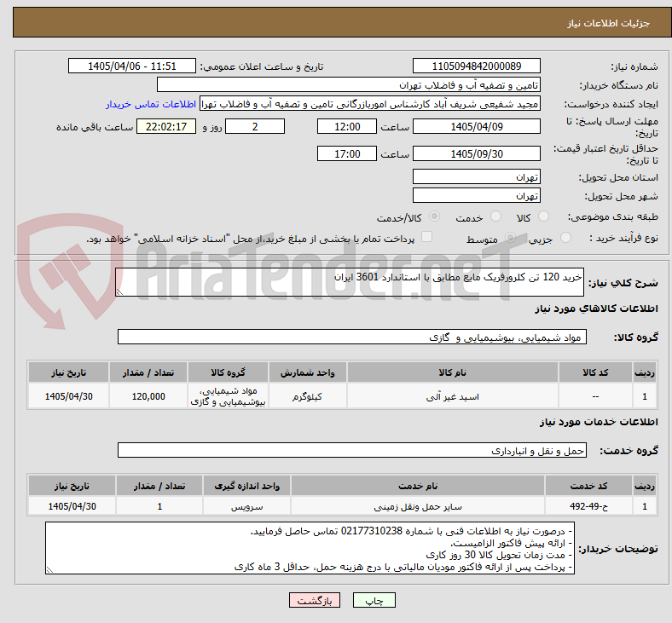The width and height of the screenshot is (672, 623).
Task: Click the service code cell ح-49-492
Action: (589, 506)
